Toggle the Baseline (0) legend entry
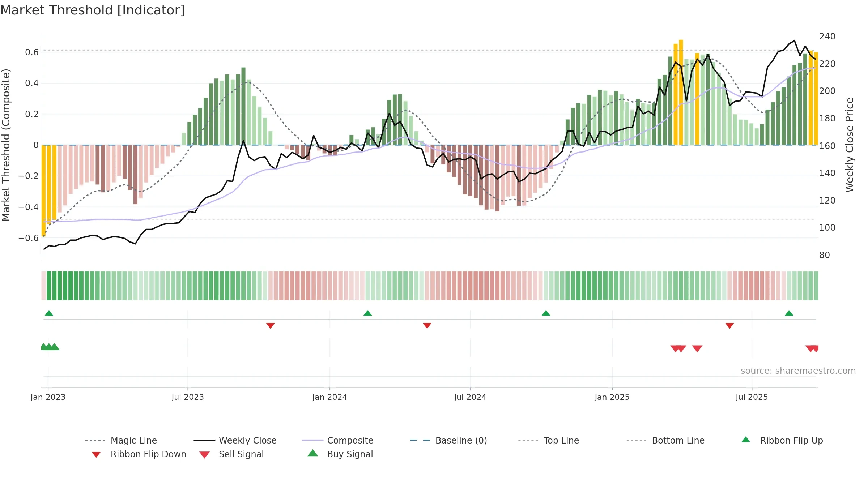Image resolution: width=868 pixels, height=488 pixels. point(448,440)
